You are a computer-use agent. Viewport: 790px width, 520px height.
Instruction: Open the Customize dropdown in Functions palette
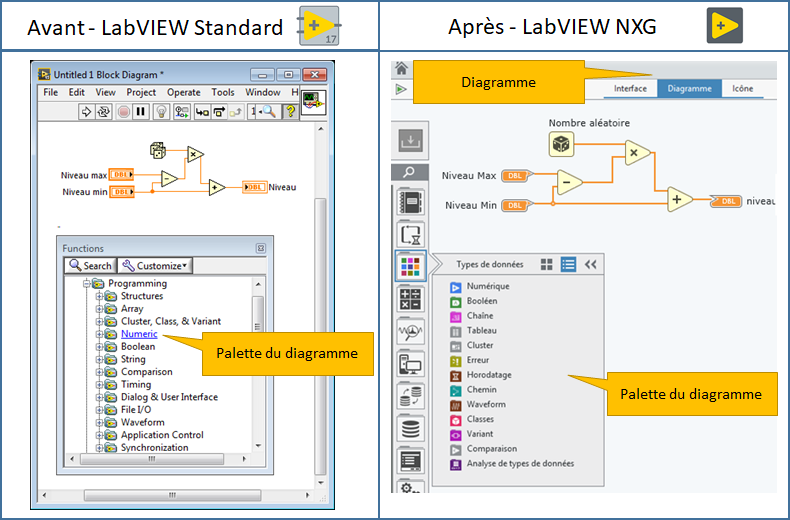click(x=155, y=266)
